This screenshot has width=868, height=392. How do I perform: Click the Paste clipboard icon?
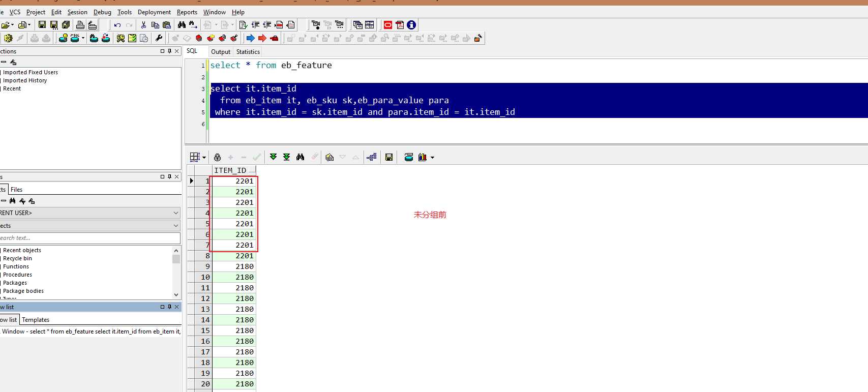pyautogui.click(x=167, y=25)
